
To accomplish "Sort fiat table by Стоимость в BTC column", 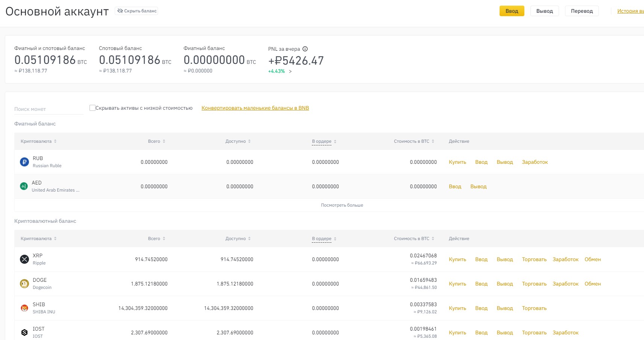I will (x=414, y=141).
